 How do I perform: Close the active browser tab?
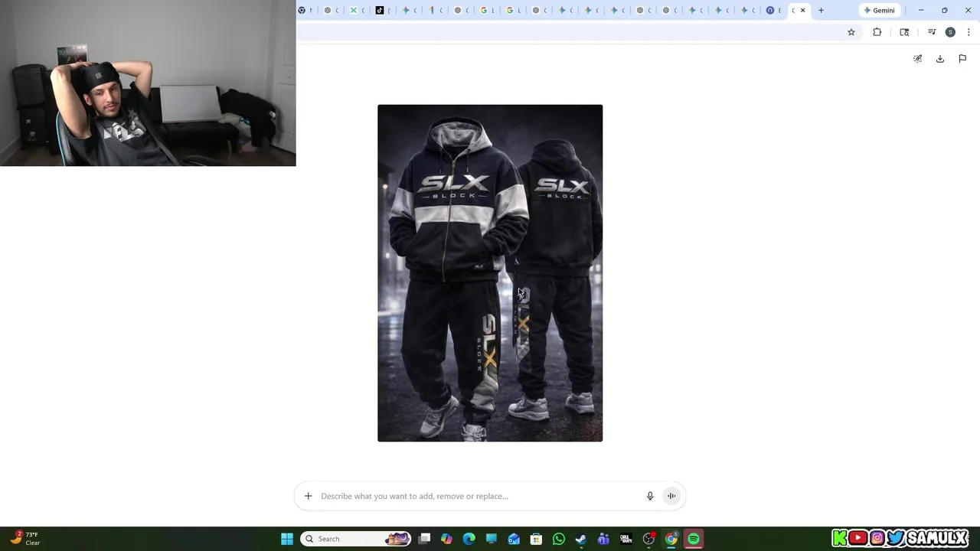(802, 10)
